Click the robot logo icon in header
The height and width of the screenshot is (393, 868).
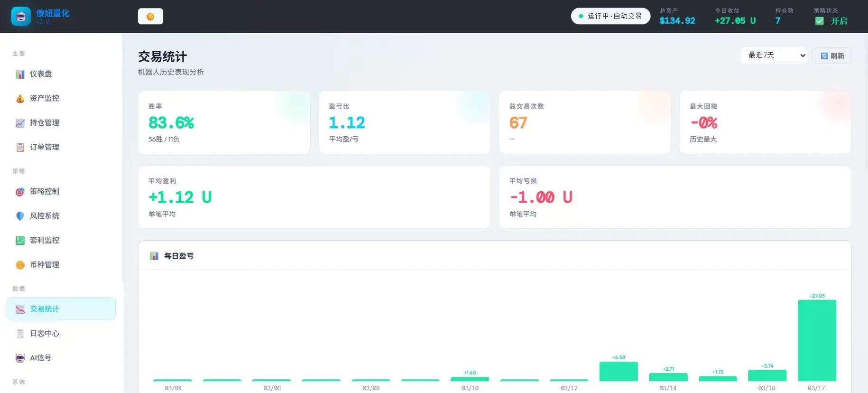click(21, 16)
